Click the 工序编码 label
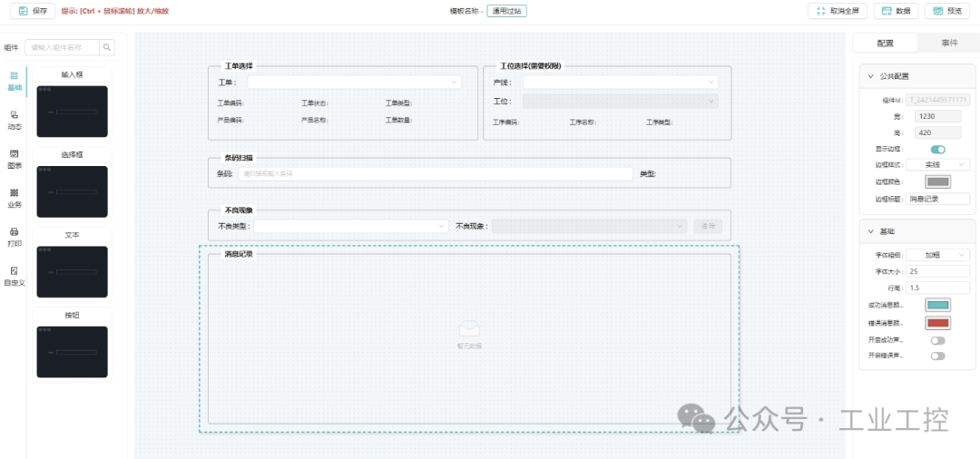 tap(505, 122)
